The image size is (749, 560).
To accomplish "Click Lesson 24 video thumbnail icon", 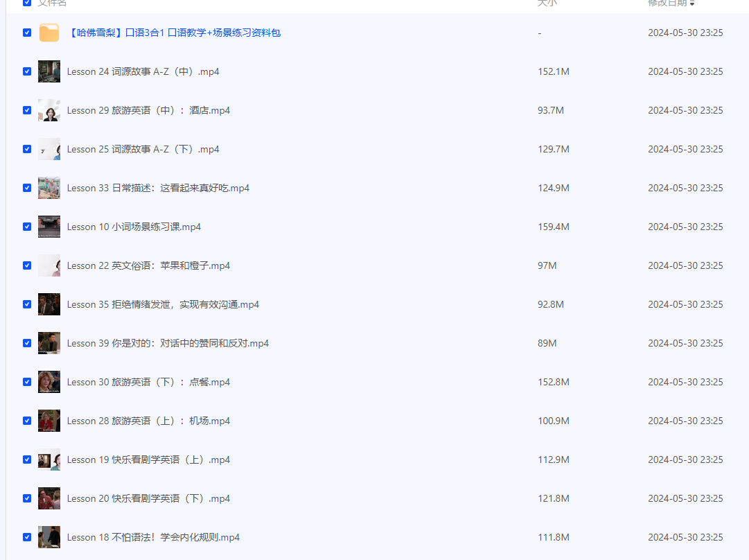I will pos(49,71).
